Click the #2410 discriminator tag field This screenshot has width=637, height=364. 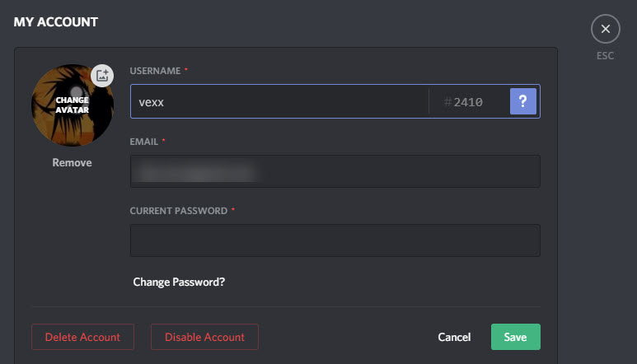point(469,101)
